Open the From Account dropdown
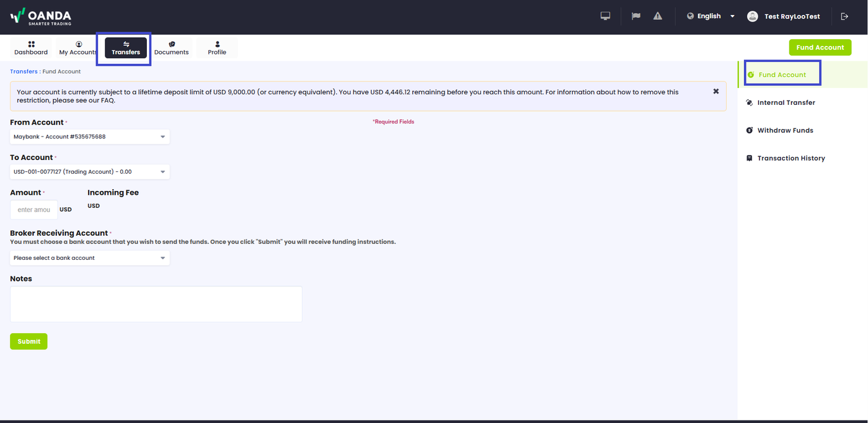The height and width of the screenshot is (423, 868). 90,136
